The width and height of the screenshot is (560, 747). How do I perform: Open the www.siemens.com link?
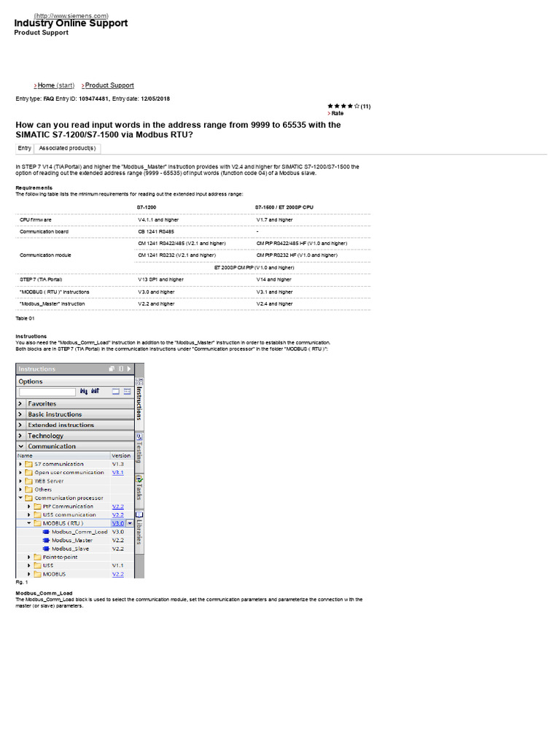71,16
